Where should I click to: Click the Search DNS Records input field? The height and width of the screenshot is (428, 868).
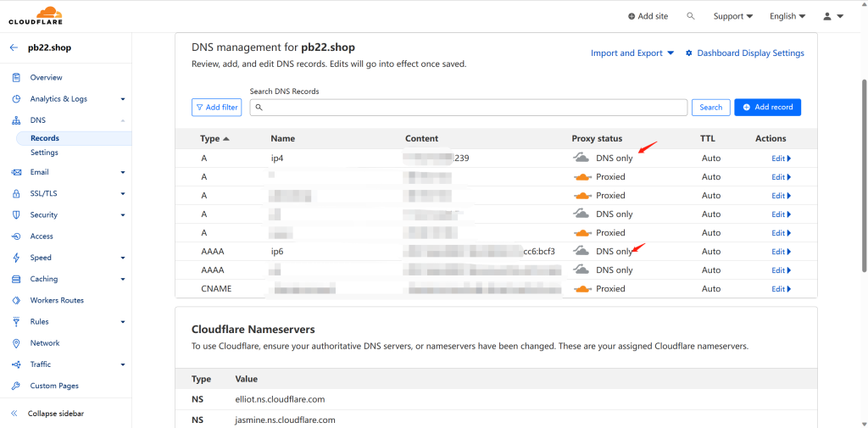pyautogui.click(x=468, y=108)
